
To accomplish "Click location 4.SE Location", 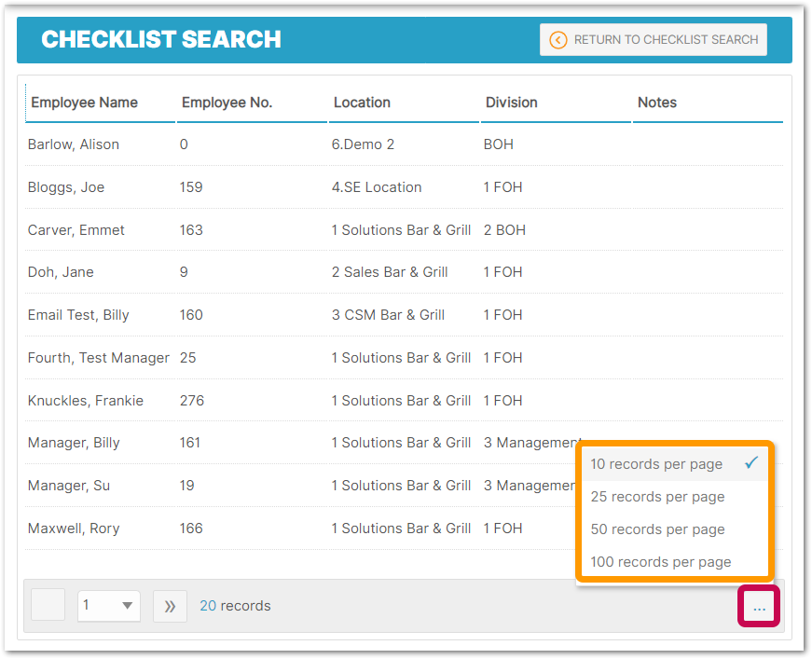I will (x=377, y=187).
